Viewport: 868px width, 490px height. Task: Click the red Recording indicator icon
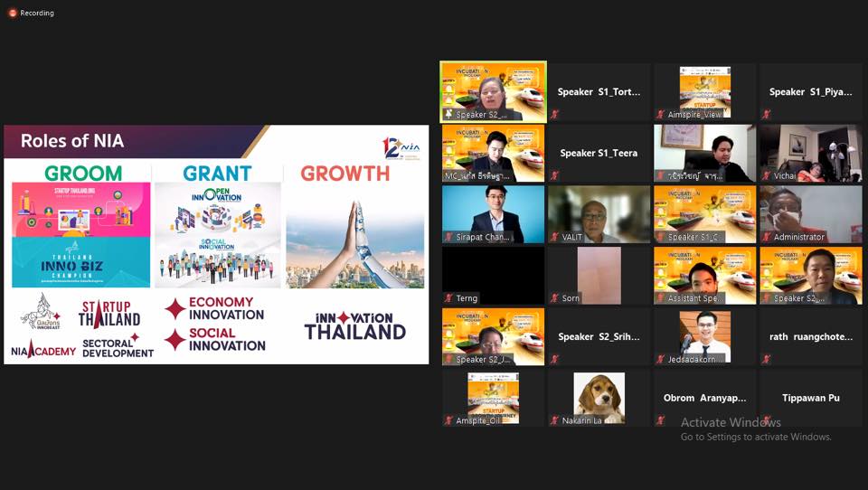pos(13,13)
